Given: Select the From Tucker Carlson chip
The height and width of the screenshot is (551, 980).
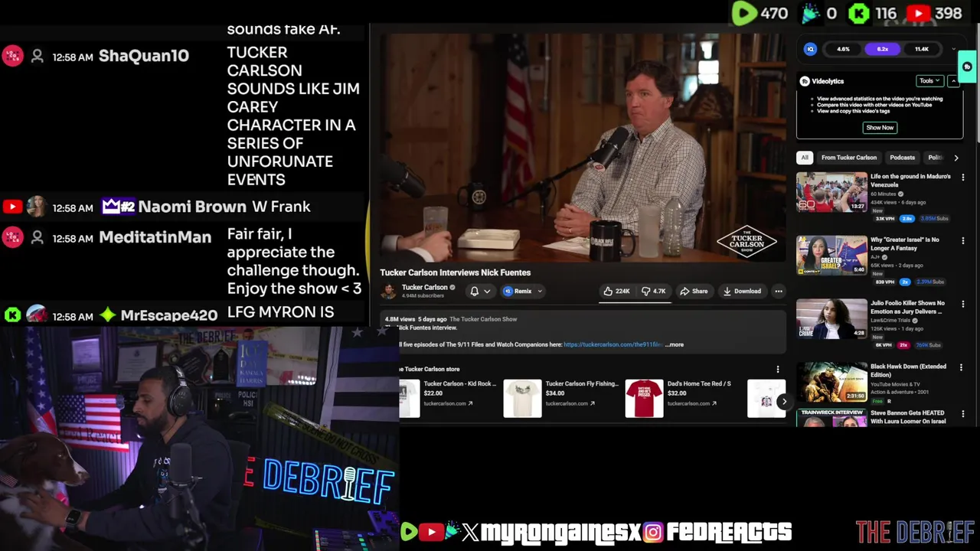Looking at the screenshot, I should pyautogui.click(x=849, y=158).
